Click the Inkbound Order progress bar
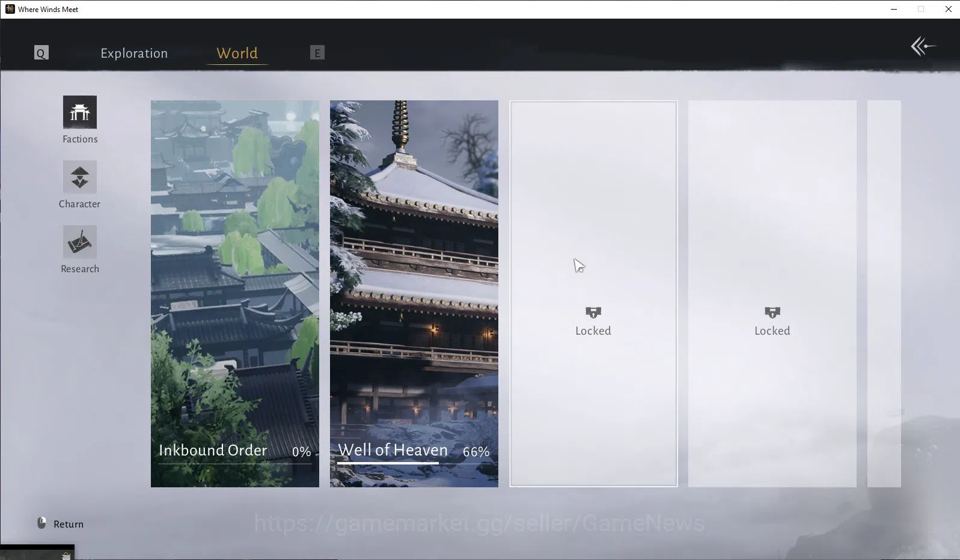This screenshot has height=560, width=960. [x=235, y=463]
